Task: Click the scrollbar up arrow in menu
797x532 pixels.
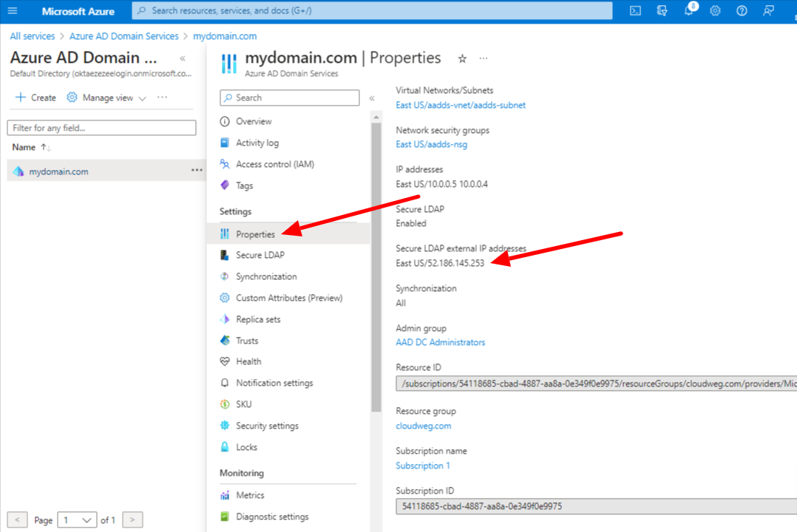Action: click(x=376, y=117)
